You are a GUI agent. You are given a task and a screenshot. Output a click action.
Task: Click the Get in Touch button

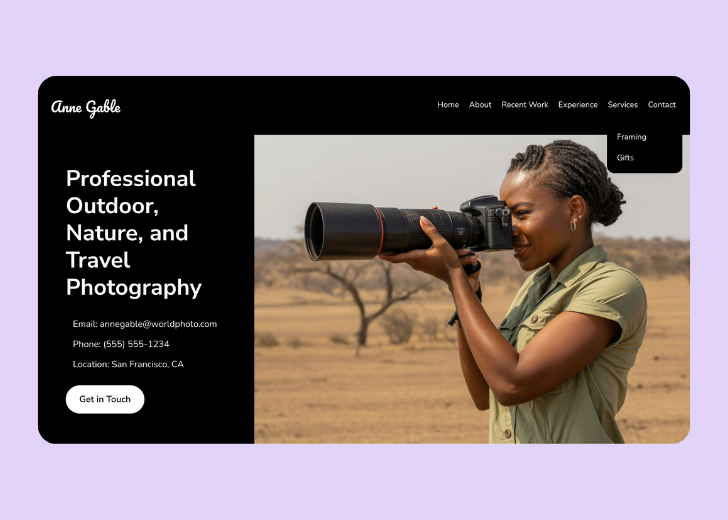[105, 399]
